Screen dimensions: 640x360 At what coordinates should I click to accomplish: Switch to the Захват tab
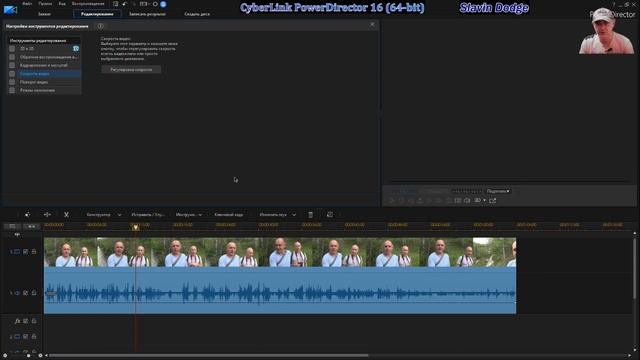click(x=44, y=14)
